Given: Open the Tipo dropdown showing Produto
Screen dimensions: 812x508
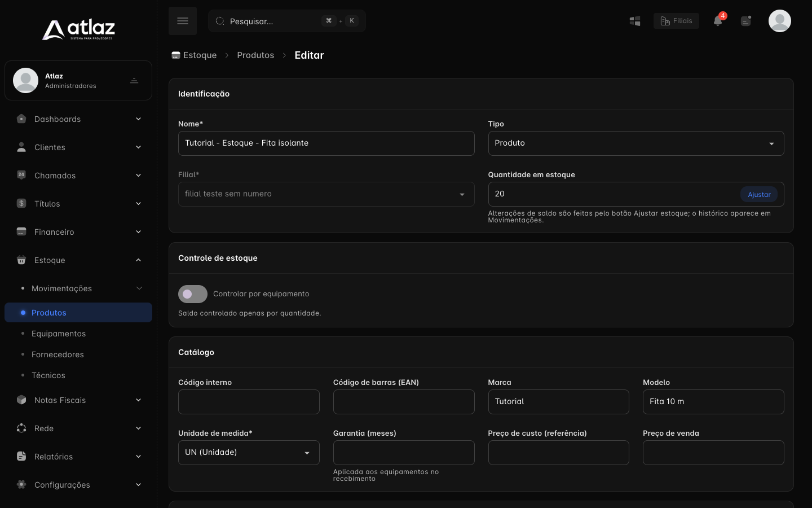Looking at the screenshot, I should [x=636, y=143].
